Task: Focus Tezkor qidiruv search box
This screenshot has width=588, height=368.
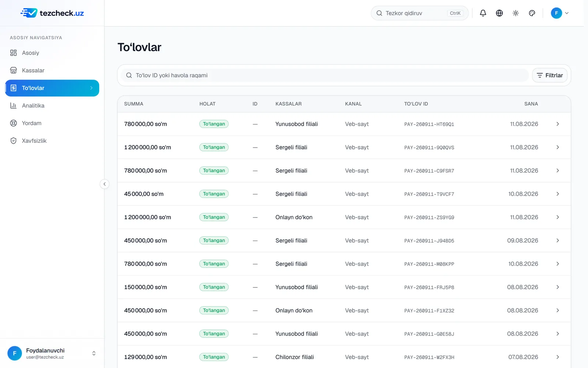Action: tap(419, 13)
